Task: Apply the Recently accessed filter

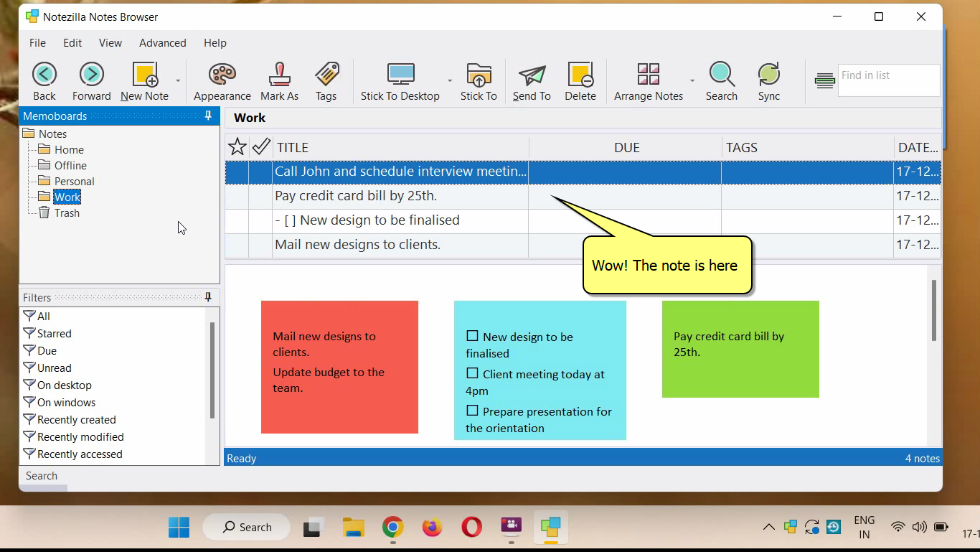Action: coord(73,454)
